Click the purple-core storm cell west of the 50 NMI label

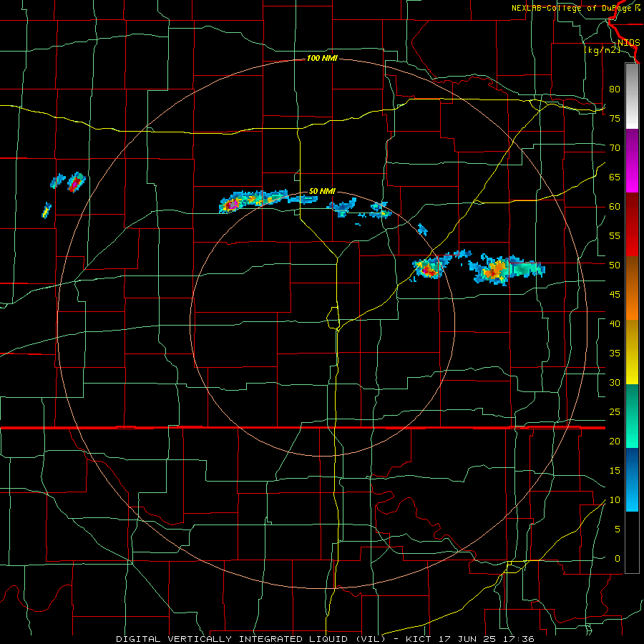231,204
